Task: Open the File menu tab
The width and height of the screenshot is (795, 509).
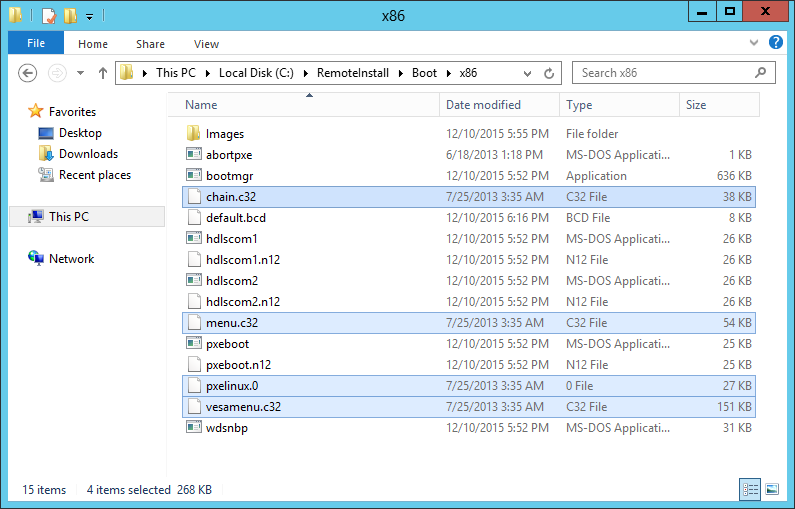Action: 36,43
